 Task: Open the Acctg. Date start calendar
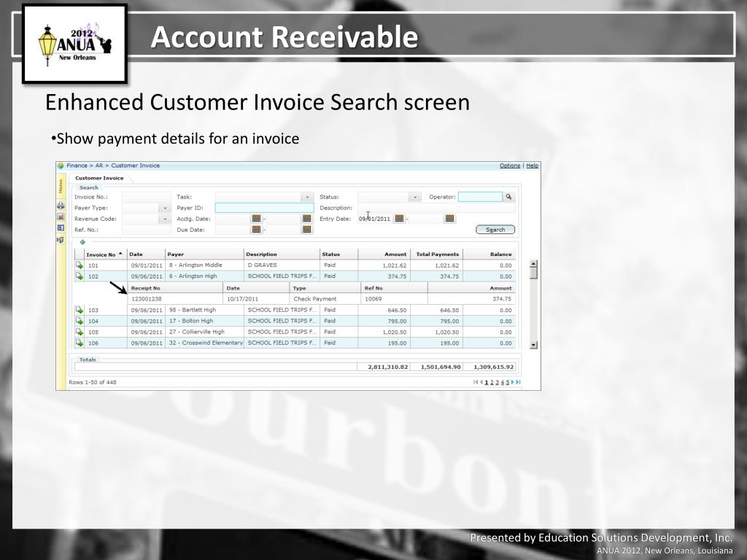[x=256, y=219]
